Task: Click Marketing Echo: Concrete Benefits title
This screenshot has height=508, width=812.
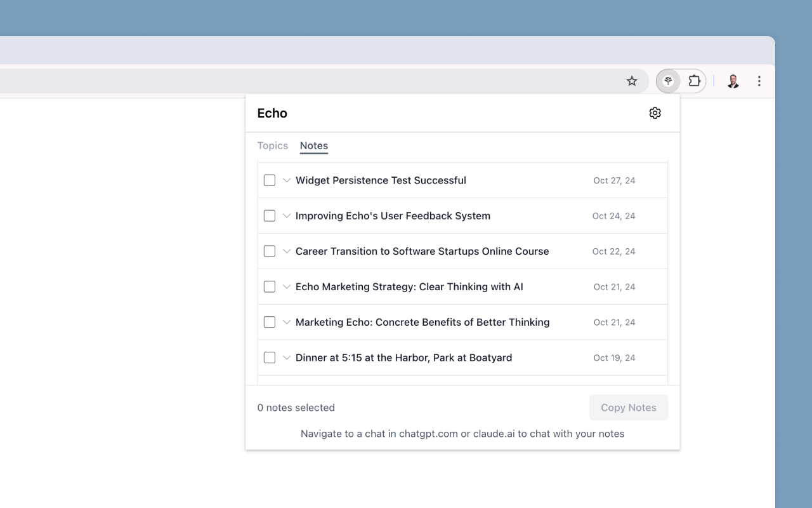Action: 422,323
